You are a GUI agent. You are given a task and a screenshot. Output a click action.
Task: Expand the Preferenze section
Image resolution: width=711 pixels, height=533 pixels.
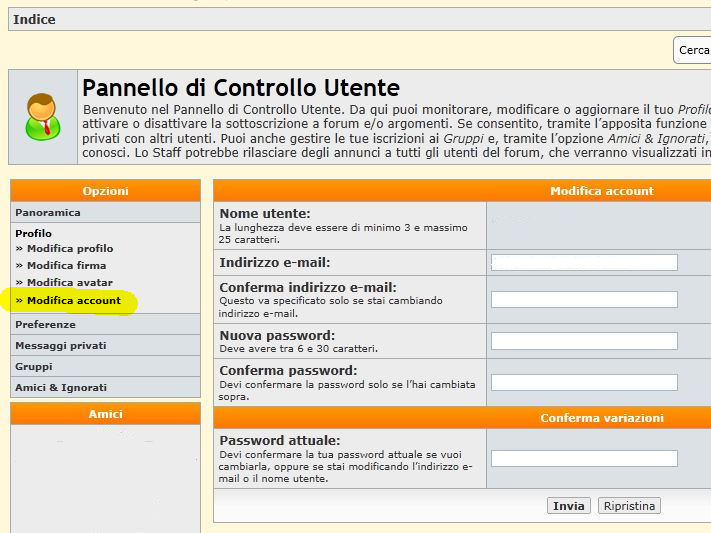tap(45, 325)
